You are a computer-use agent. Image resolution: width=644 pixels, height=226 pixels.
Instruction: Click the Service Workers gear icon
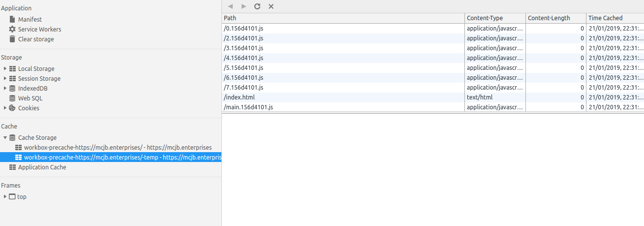coord(12,29)
